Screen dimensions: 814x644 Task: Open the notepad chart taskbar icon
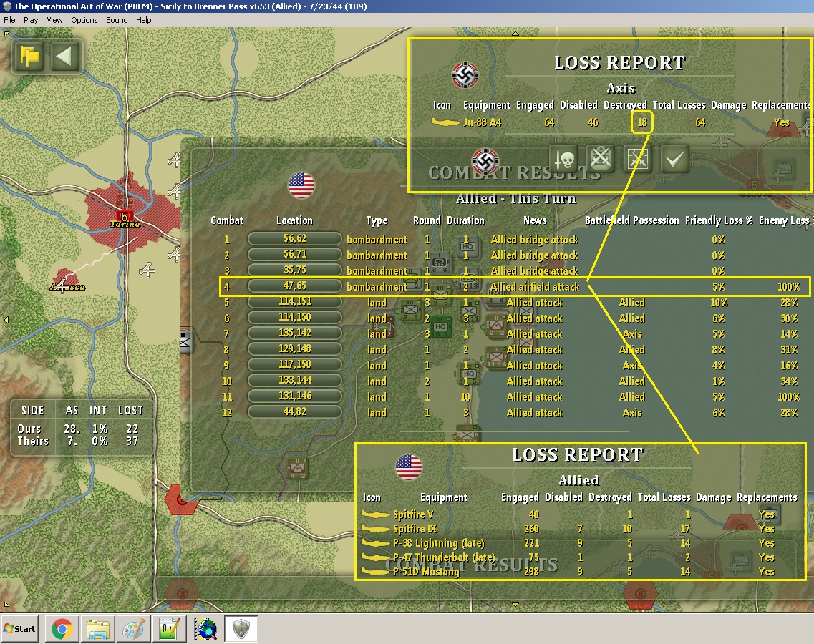[x=170, y=630]
